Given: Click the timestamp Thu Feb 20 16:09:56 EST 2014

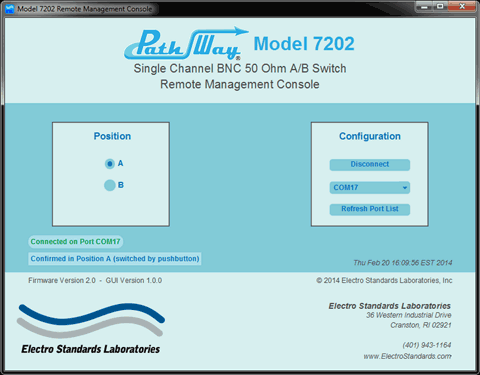Looking at the screenshot, I should coord(403,263).
